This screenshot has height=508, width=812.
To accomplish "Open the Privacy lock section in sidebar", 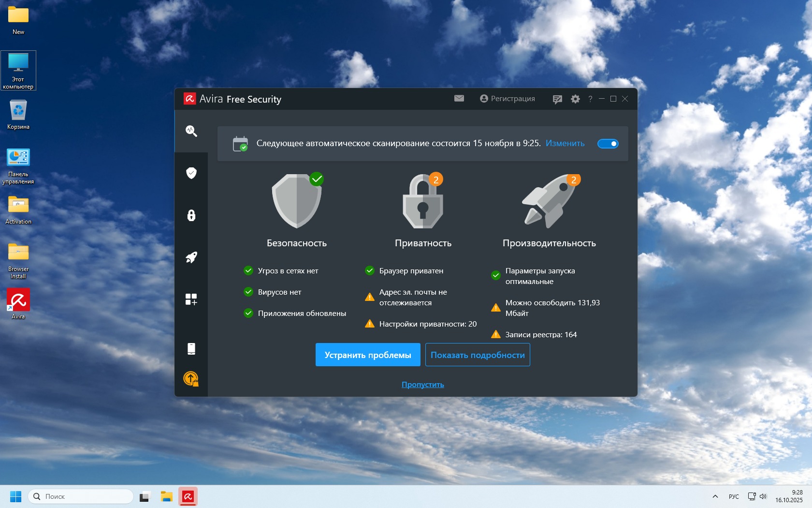I will point(191,215).
